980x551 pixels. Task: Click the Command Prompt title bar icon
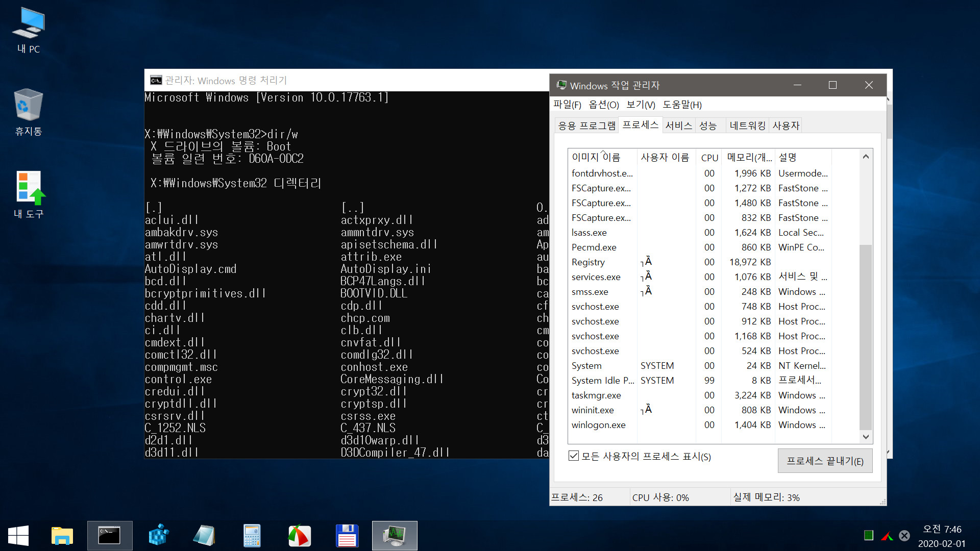pyautogui.click(x=156, y=80)
